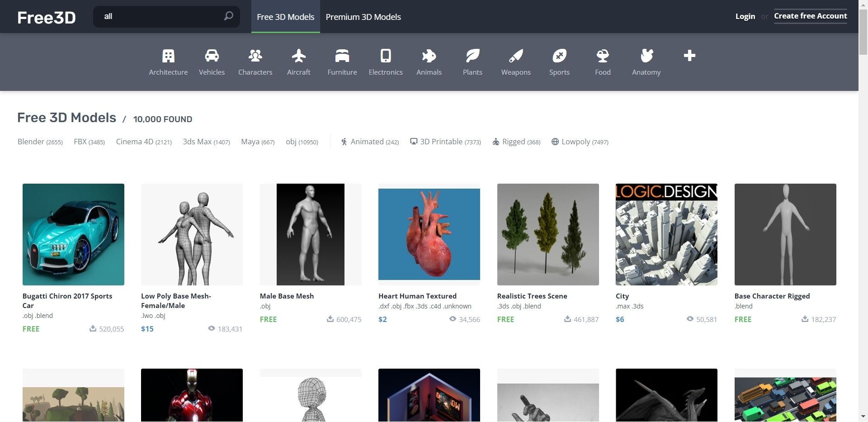868x422 pixels.
Task: Switch to Premium 3D Models tab
Action: click(363, 17)
